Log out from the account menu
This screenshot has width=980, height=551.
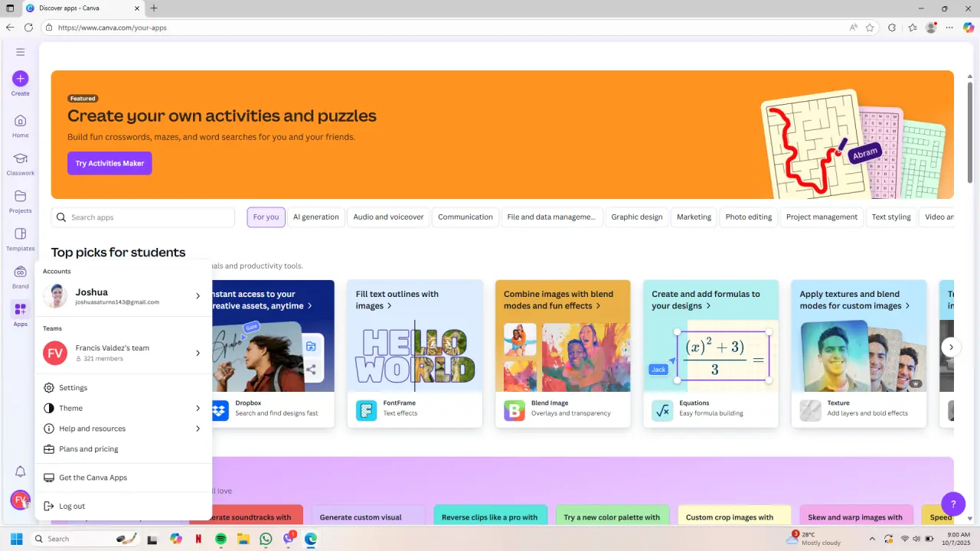tap(123, 506)
